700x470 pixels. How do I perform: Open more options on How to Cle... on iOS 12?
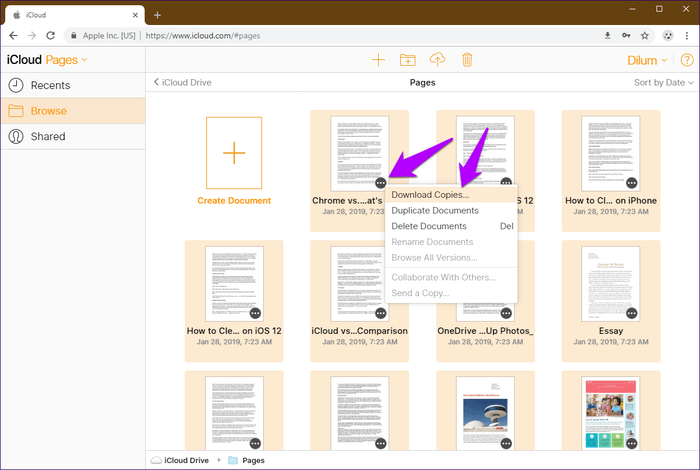255,313
